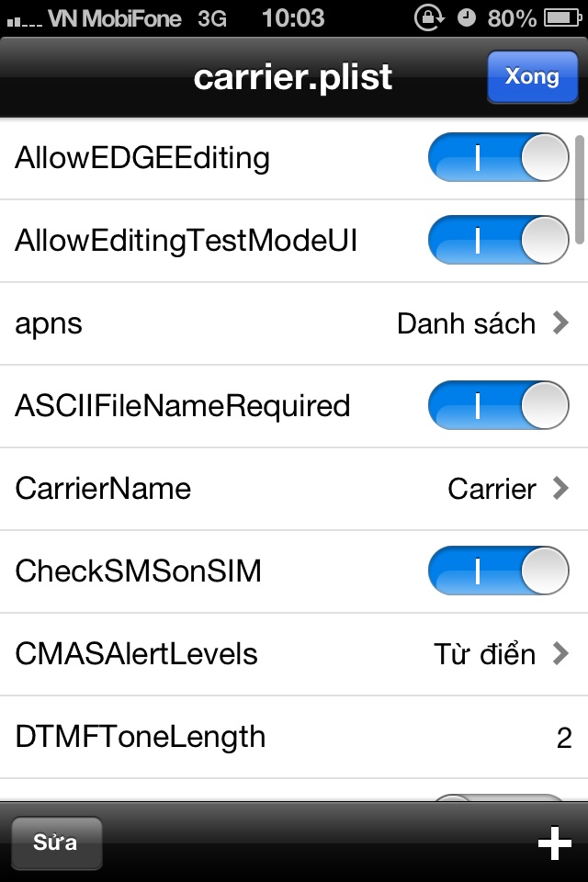This screenshot has height=882, width=588.
Task: Open the apns chevron arrow
Action: [560, 322]
